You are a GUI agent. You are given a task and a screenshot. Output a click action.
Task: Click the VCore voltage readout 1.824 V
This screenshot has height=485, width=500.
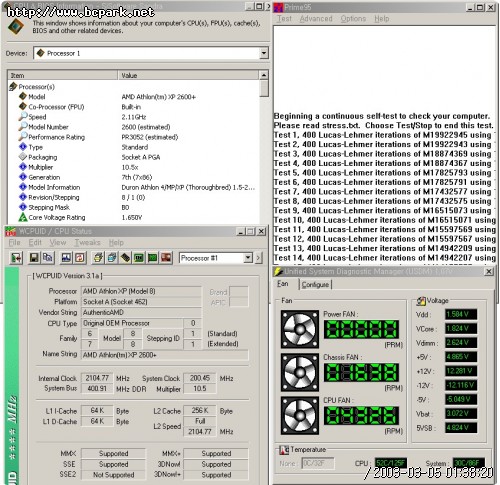(461, 329)
